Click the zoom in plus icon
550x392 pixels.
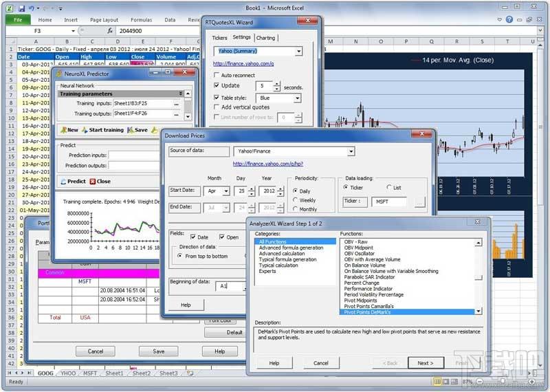click(531, 382)
